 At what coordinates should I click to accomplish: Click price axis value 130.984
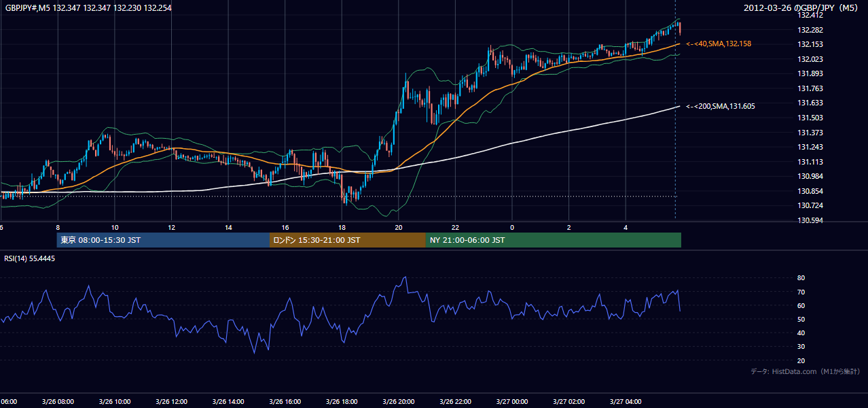click(x=810, y=177)
